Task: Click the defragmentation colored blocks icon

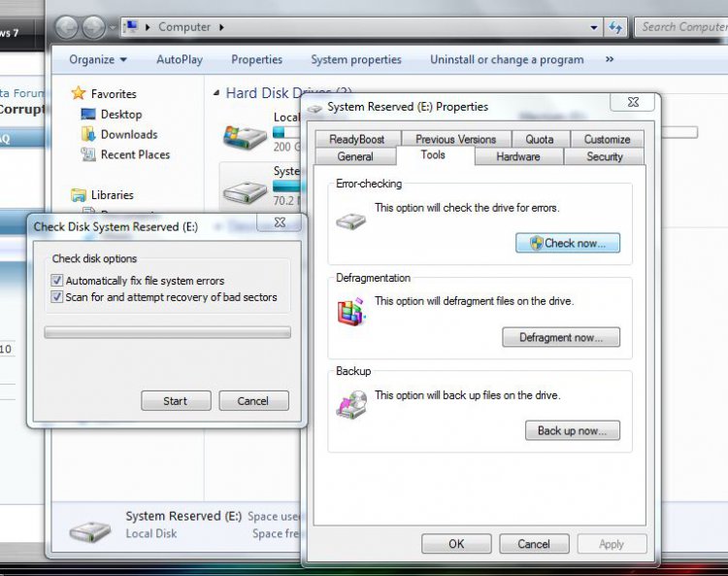Action: pos(351,311)
